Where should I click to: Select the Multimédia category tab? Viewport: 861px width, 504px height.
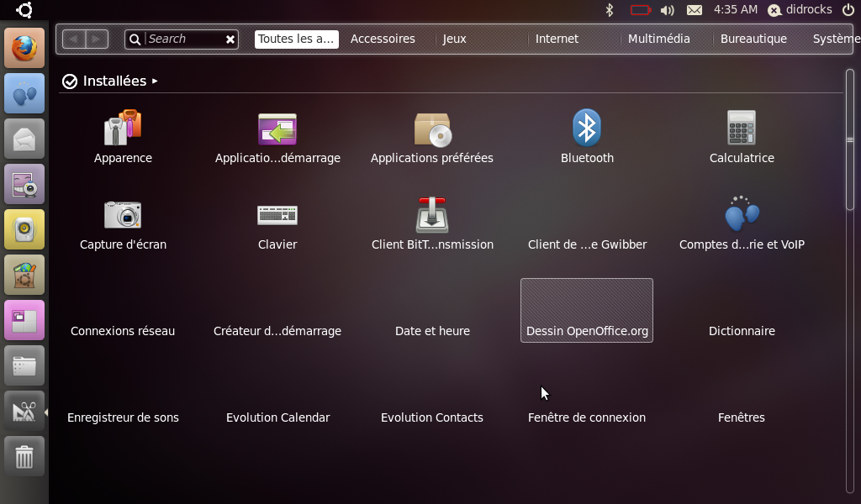click(x=658, y=39)
